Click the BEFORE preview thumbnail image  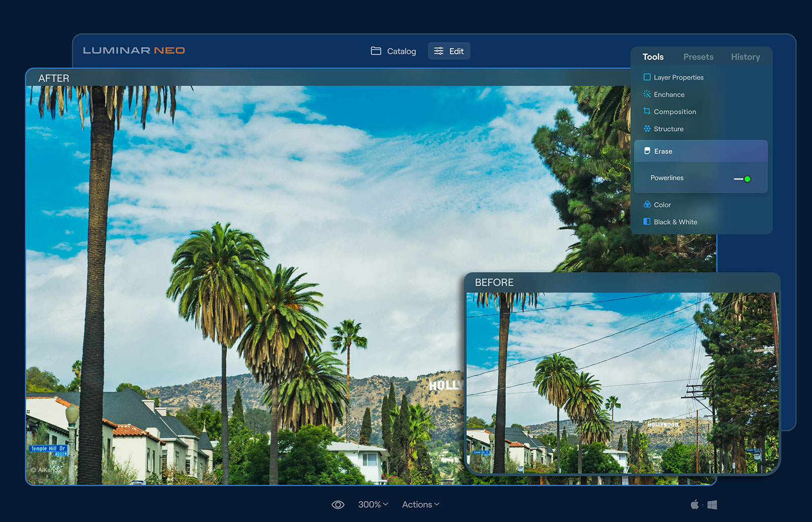622,383
